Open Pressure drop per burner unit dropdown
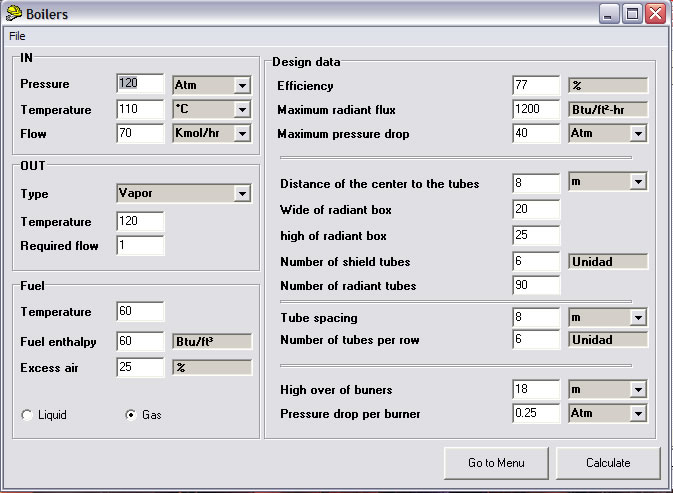Image resolution: width=673 pixels, height=493 pixels. pos(638,414)
